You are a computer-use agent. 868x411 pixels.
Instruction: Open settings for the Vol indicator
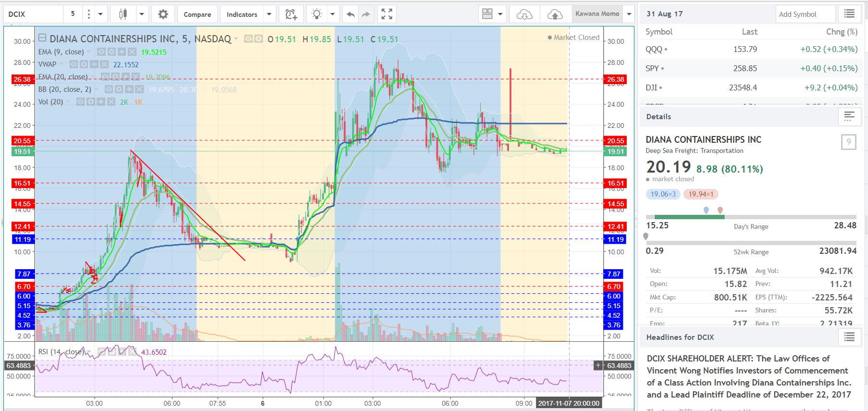point(89,102)
